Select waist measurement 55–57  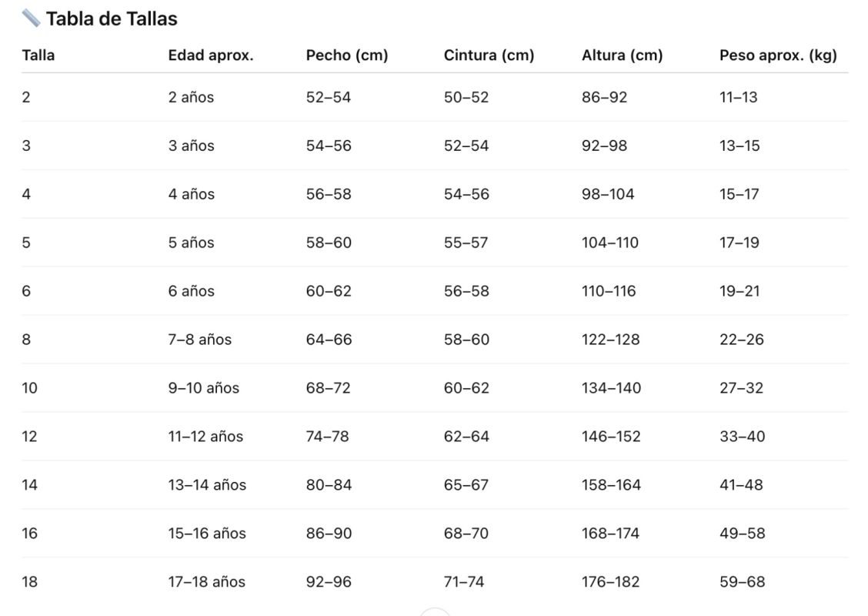(x=466, y=243)
